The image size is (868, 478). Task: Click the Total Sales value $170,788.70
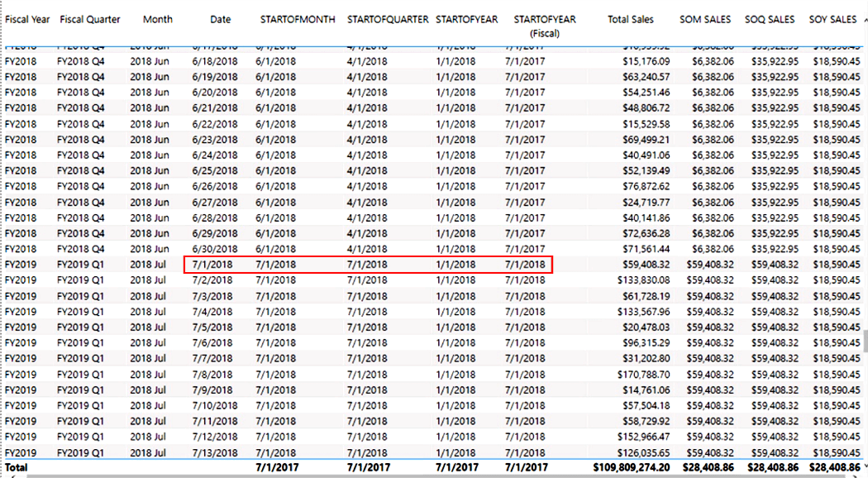(x=644, y=374)
